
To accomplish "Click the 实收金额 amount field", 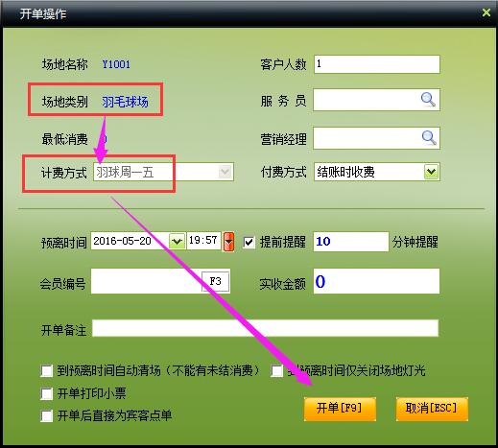I will (376, 281).
